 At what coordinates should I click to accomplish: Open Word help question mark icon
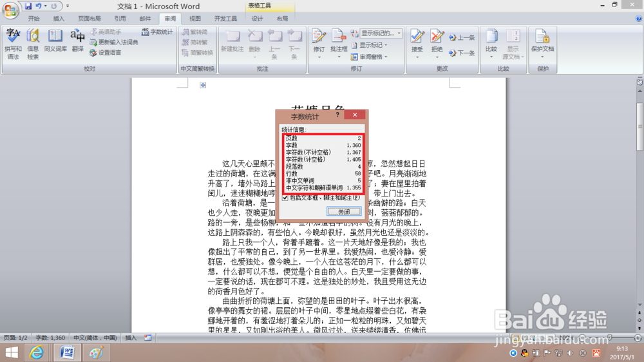(639, 19)
